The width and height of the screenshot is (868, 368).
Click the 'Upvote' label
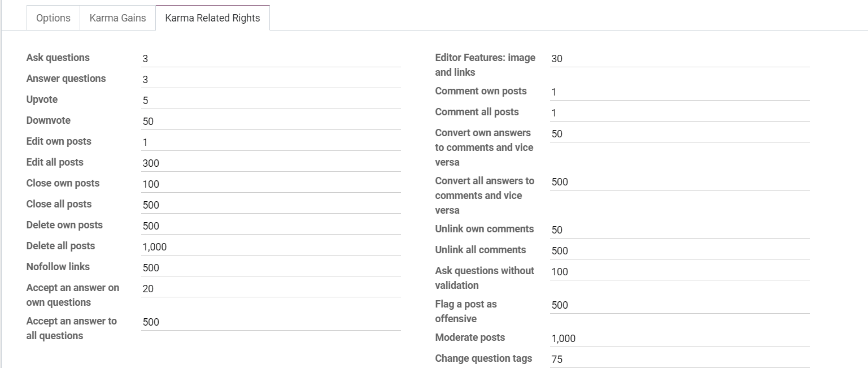click(x=42, y=99)
